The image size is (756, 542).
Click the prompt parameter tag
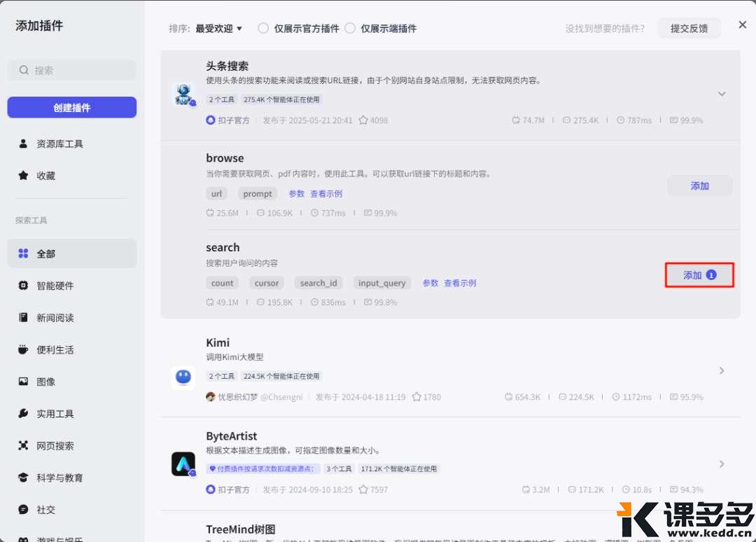click(x=258, y=194)
